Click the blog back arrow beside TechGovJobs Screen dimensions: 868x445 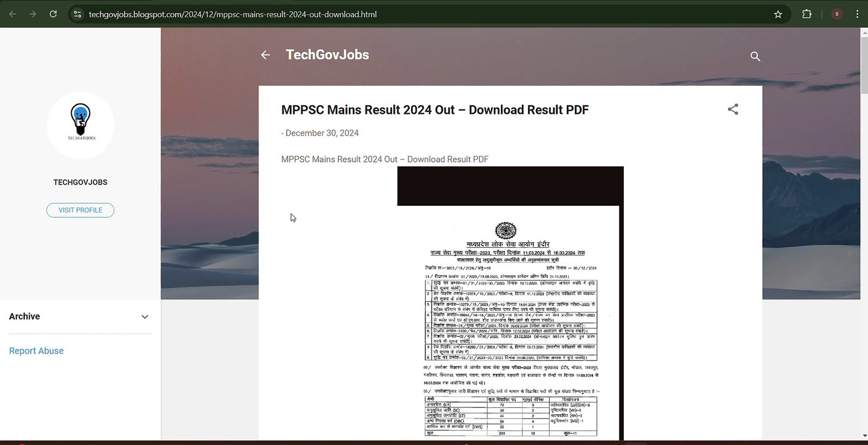click(265, 55)
